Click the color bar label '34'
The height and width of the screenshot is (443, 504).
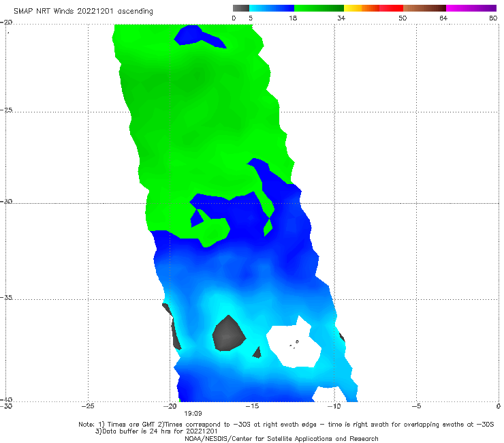point(341,18)
